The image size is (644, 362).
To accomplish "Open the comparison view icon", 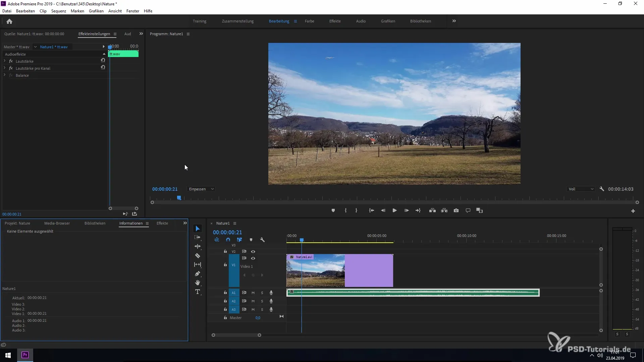I will pos(479,210).
